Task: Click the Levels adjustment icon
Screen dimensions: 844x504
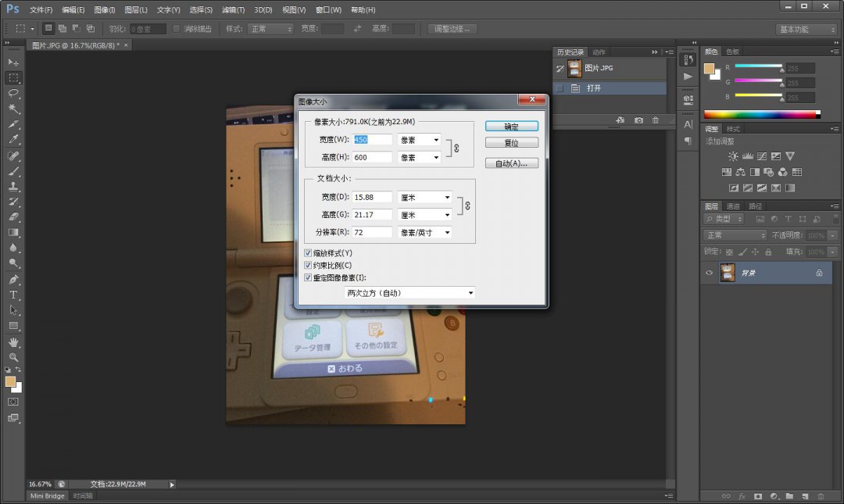Action: 748,156
